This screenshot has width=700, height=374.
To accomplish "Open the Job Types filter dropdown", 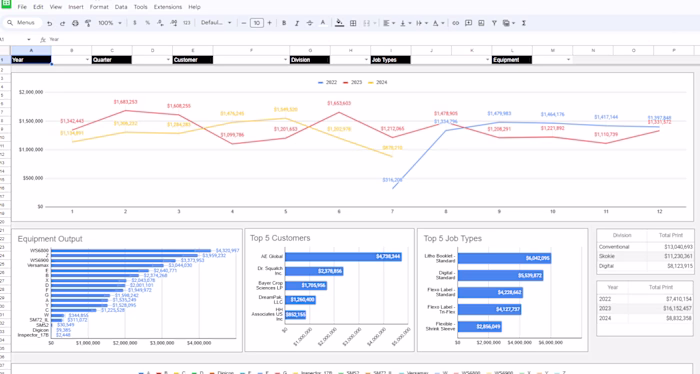I will pos(488,60).
